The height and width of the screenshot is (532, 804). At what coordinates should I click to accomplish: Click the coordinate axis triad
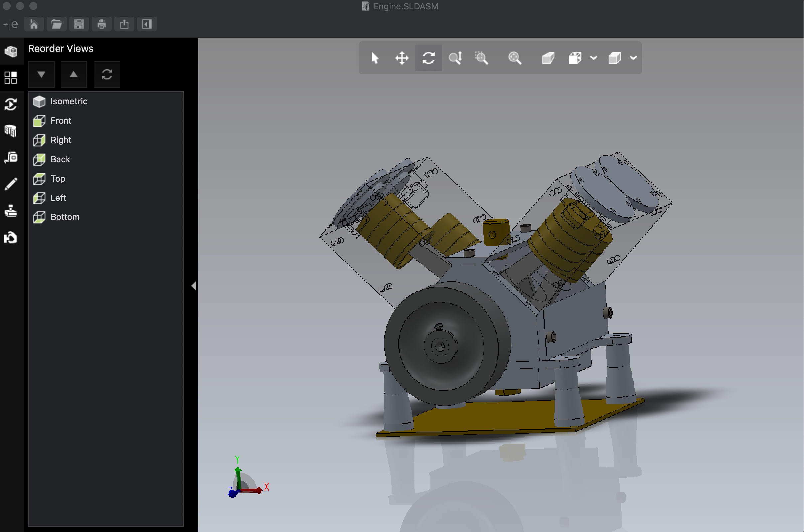click(x=248, y=478)
